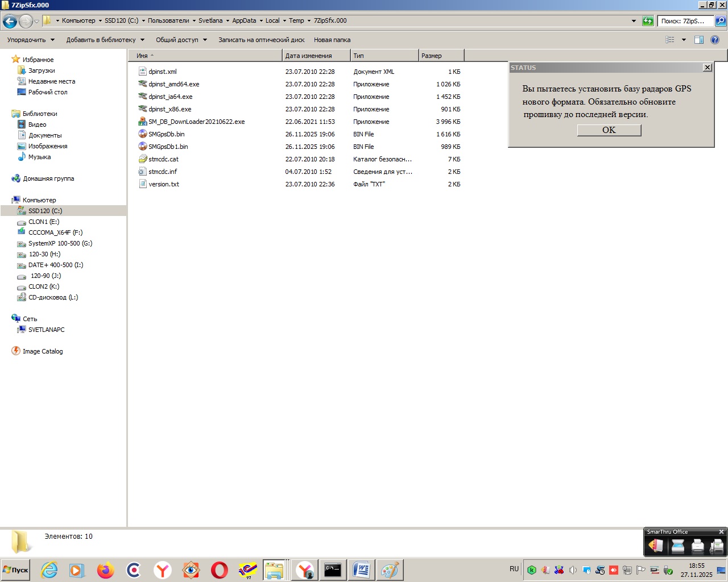
Task: Expand the Добавить в библиотеку dropdown
Action: pos(105,40)
